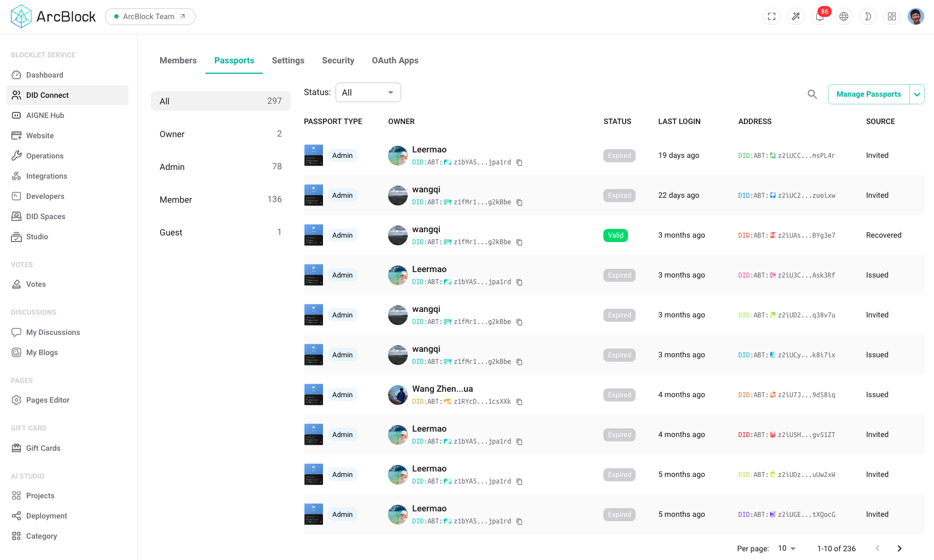The height and width of the screenshot is (560, 934).
Task: Open AIGNE Hub in the sidebar
Action: pyautogui.click(x=45, y=115)
